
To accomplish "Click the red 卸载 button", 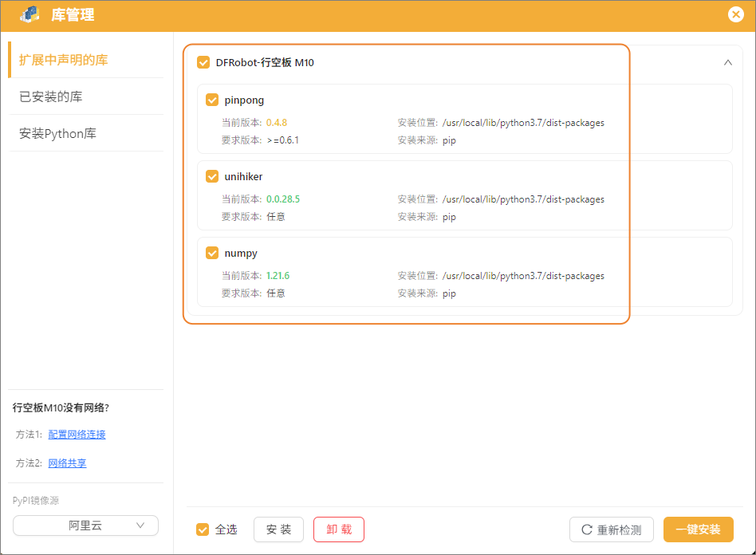I will [x=339, y=529].
